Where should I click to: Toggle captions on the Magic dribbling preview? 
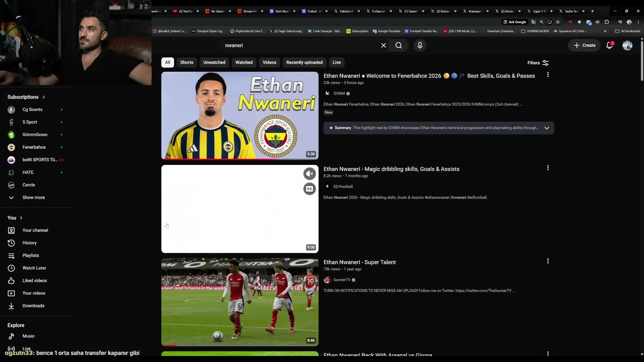point(309,189)
